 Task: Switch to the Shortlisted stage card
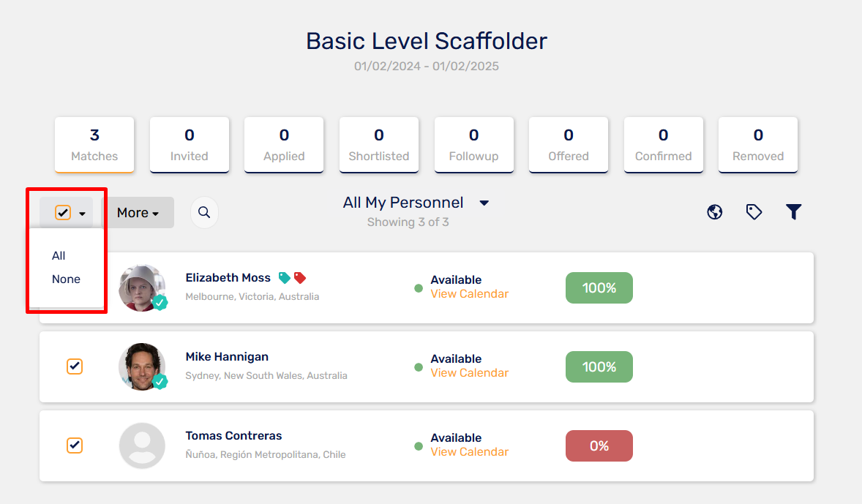pyautogui.click(x=379, y=145)
